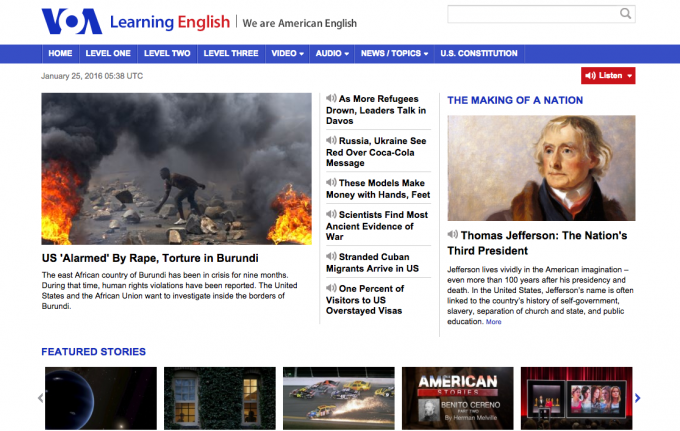This screenshot has height=431, width=680.
Task: Open American Stories Benito Cereno thumbnail
Action: click(458, 398)
